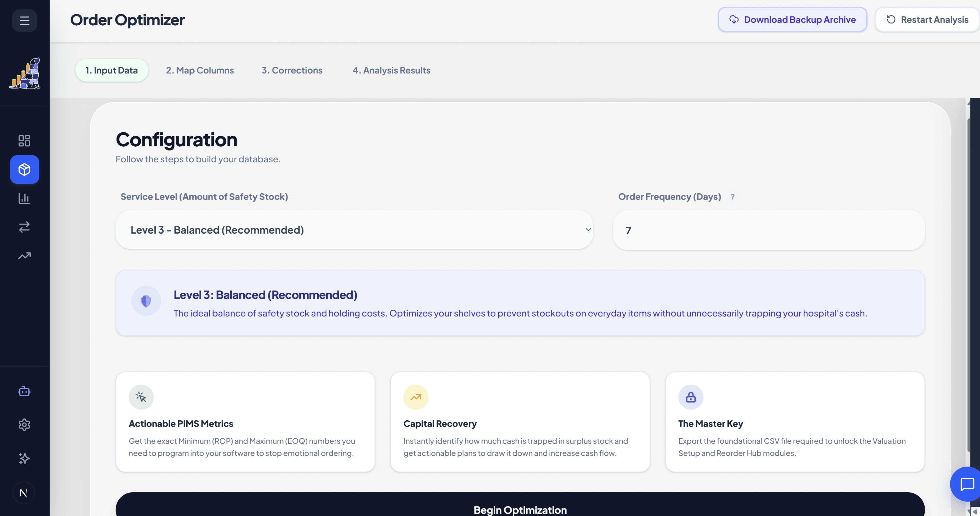The width and height of the screenshot is (980, 516).
Task: Click the shield icon in Level 3 banner
Action: click(146, 301)
